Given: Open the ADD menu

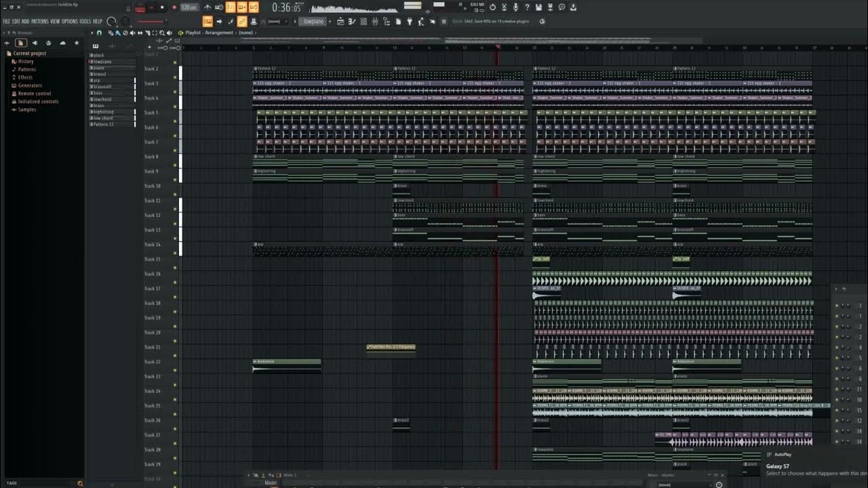Looking at the screenshot, I should (25, 21).
